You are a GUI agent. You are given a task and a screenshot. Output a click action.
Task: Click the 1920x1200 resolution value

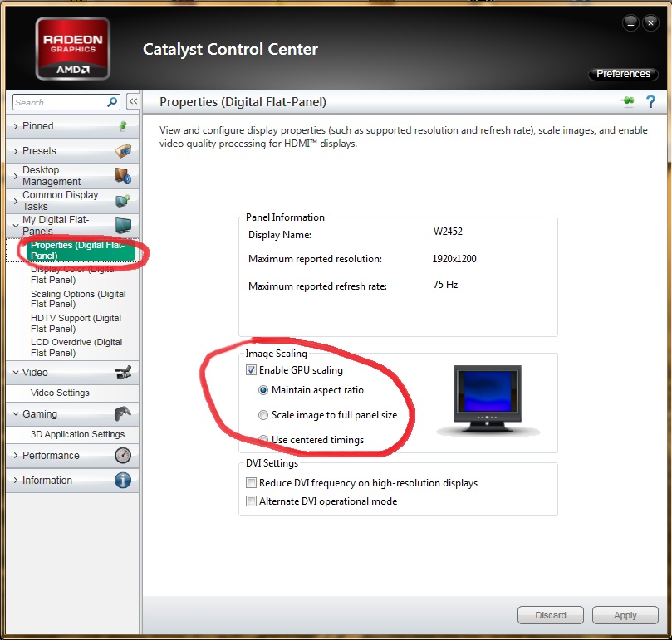coord(454,259)
